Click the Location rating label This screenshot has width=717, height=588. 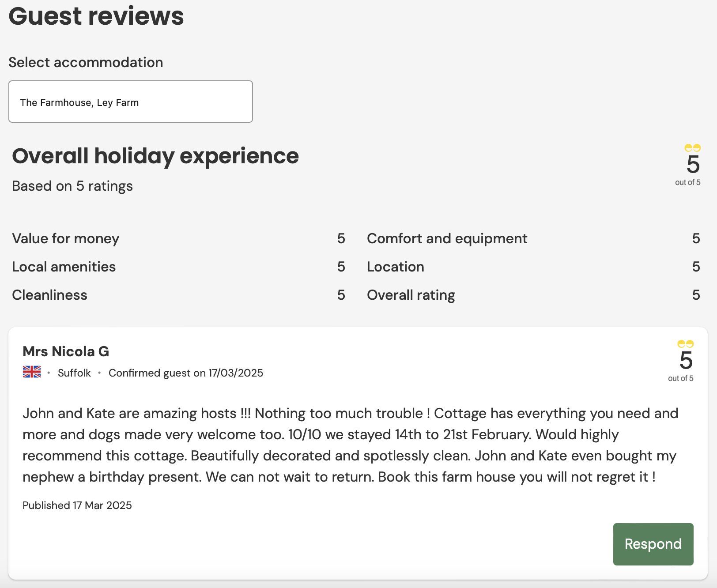395,267
